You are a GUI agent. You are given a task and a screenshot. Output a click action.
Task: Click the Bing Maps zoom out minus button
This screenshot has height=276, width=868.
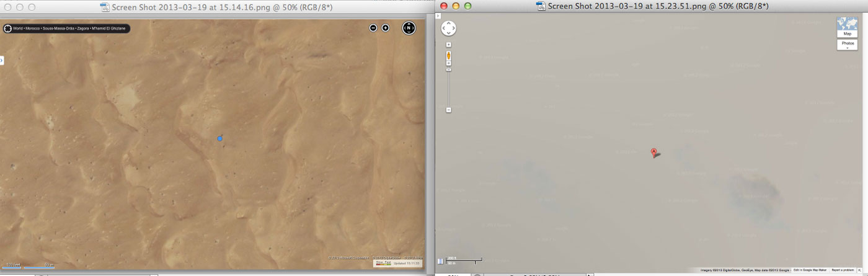coord(373,28)
